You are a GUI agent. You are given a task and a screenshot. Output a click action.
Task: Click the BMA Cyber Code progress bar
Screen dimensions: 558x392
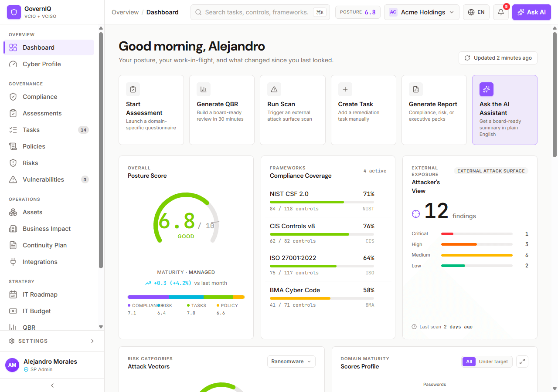(322, 298)
